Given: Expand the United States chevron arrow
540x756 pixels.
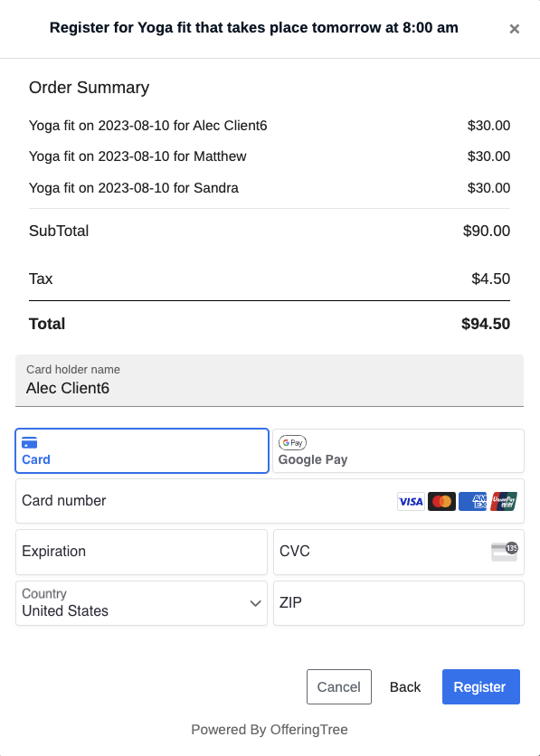Looking at the screenshot, I should [x=256, y=604].
